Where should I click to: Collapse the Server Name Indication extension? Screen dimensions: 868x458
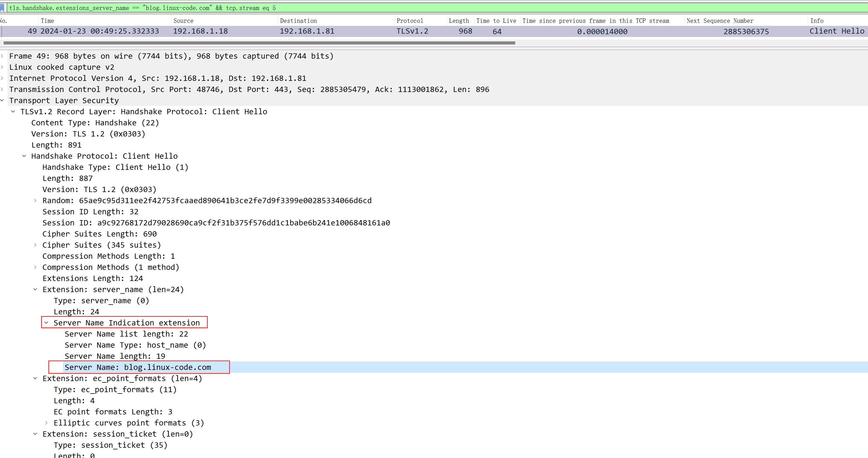tap(46, 322)
